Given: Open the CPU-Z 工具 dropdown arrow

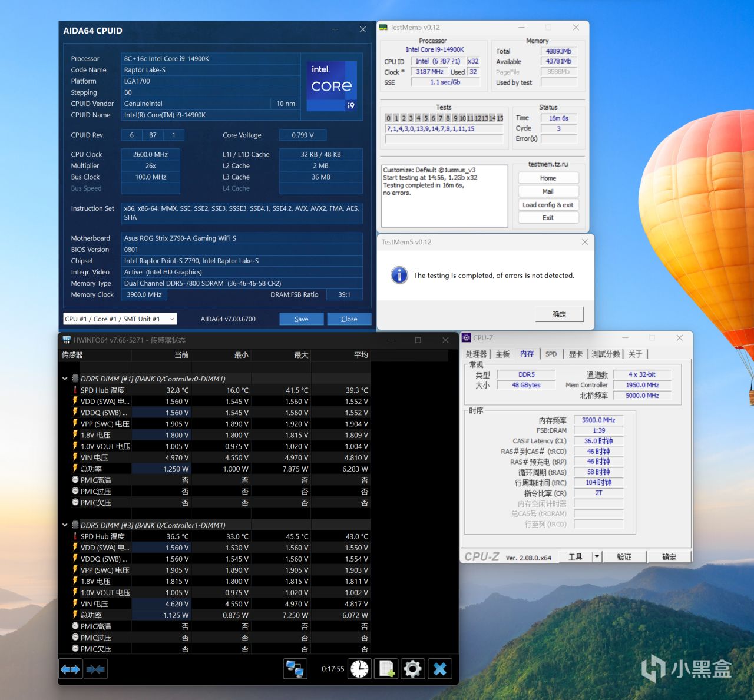Looking at the screenshot, I should 597,556.
